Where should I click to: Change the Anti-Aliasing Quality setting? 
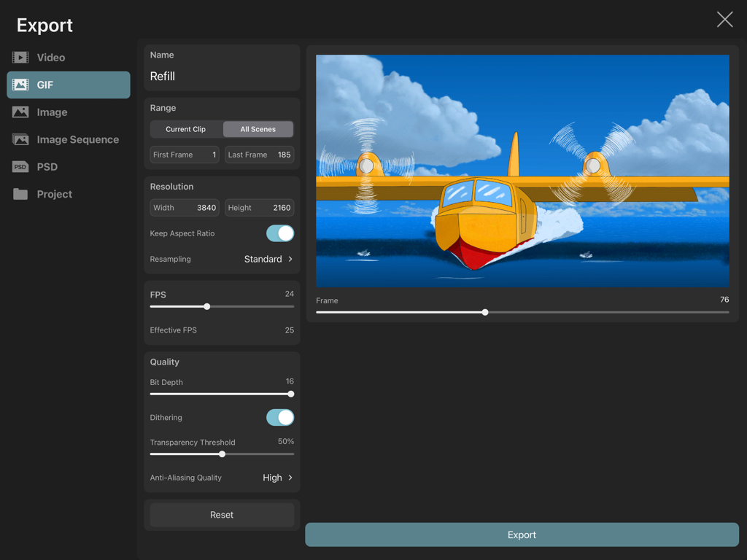[276, 478]
